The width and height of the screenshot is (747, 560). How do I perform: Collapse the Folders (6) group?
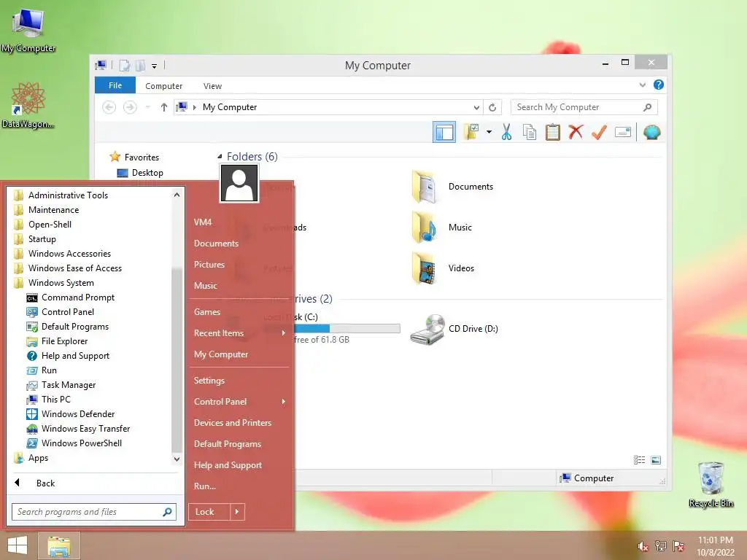[x=220, y=156]
